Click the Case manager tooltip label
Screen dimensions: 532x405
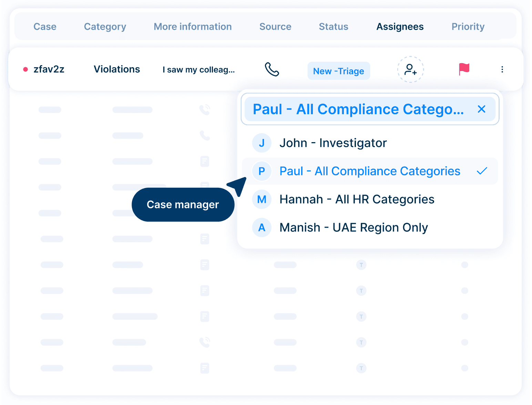coord(183,205)
